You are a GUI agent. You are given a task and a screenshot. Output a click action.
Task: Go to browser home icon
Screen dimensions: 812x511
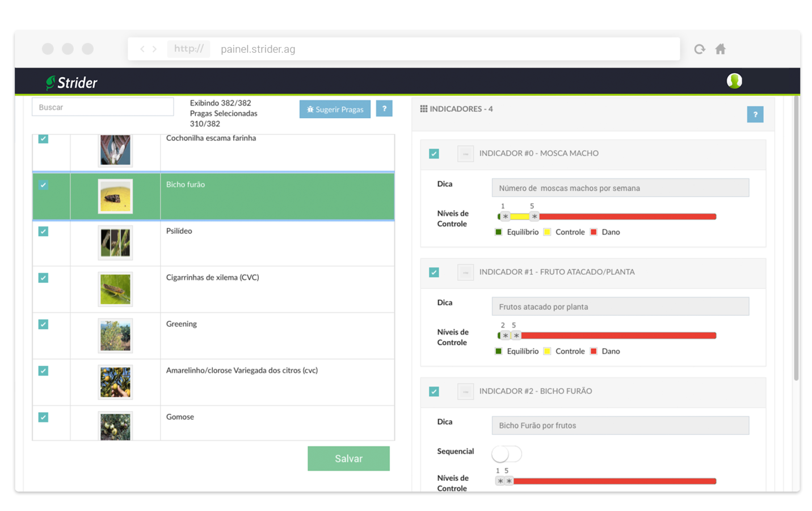[x=721, y=49]
